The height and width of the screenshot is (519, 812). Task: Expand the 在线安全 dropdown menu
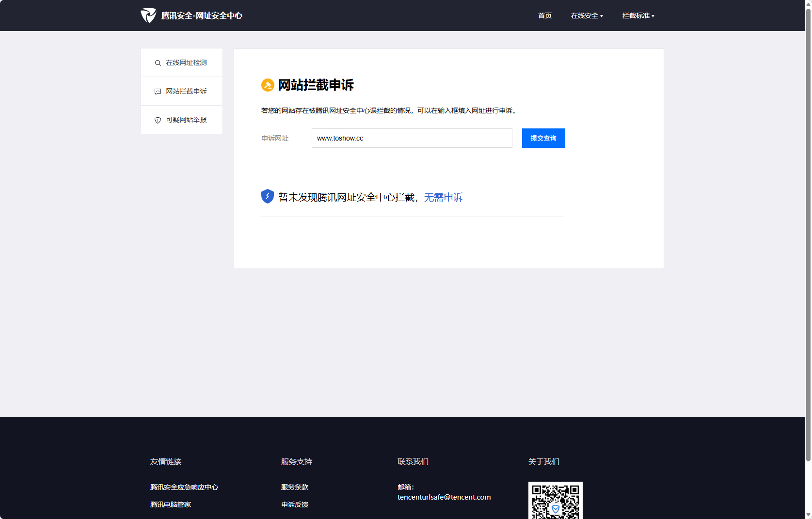pyautogui.click(x=587, y=16)
